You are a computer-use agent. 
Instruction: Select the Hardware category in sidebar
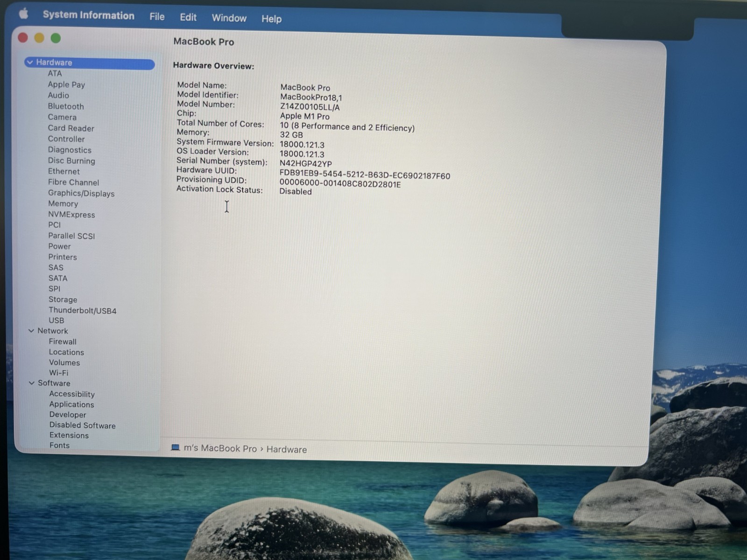[90, 63]
